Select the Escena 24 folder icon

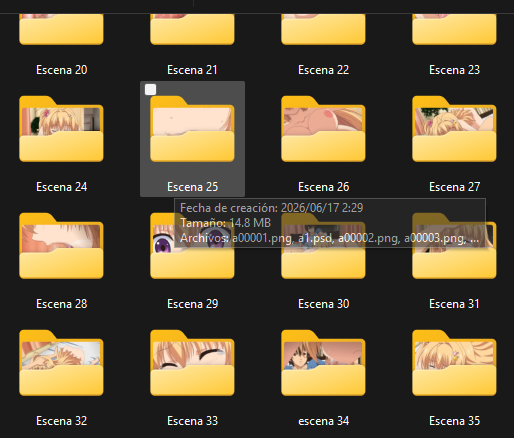61,129
